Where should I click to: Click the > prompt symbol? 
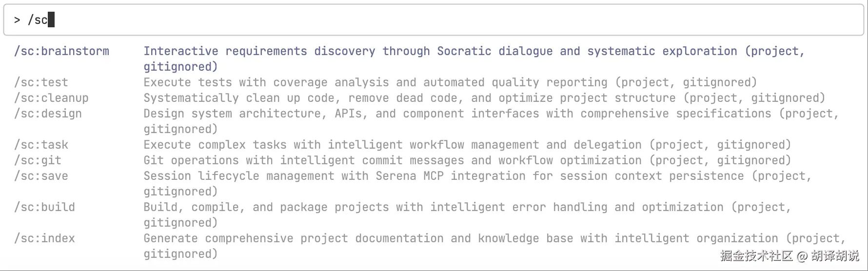tap(17, 20)
